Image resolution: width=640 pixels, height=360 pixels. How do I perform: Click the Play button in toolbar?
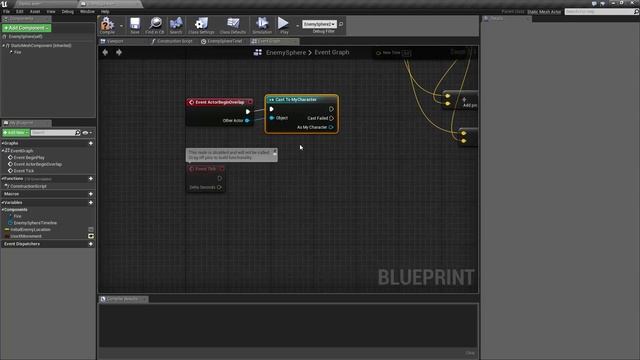coord(283,25)
